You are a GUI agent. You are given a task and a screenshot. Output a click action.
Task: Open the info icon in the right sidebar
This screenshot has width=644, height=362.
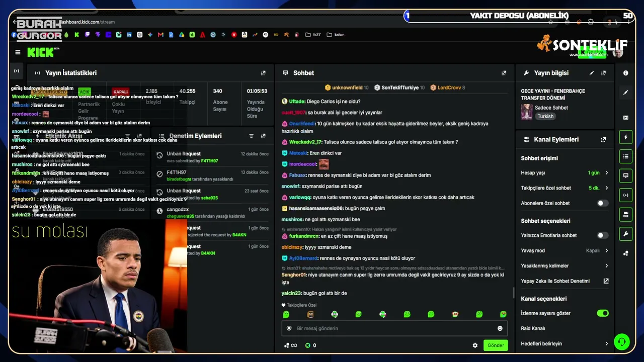(x=626, y=73)
